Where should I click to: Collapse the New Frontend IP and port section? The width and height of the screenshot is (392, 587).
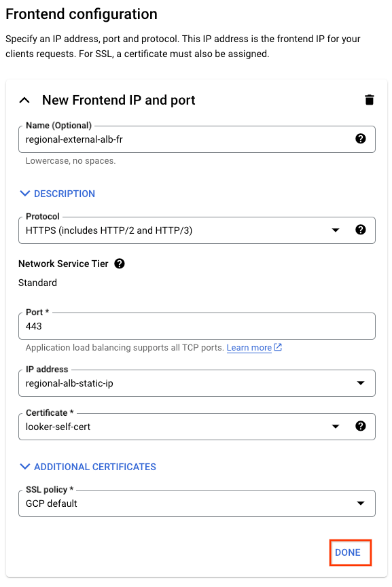24,100
